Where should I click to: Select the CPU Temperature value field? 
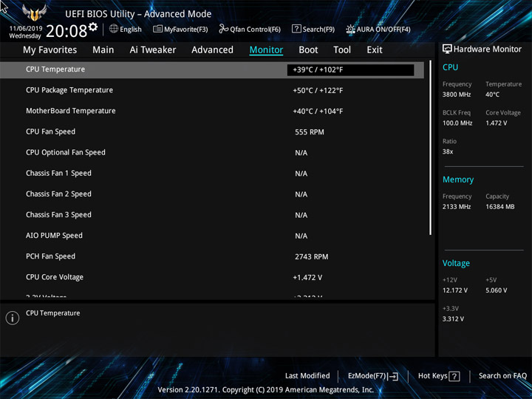pos(350,70)
